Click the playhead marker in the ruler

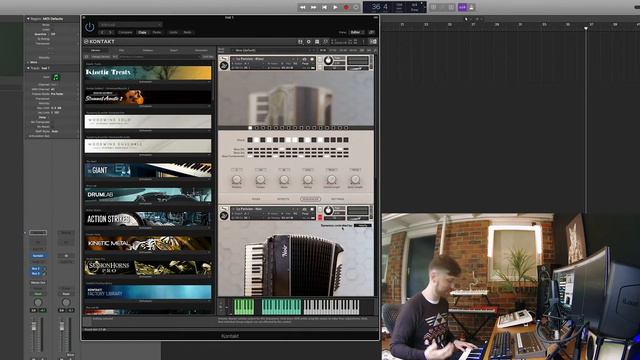tap(586, 28)
